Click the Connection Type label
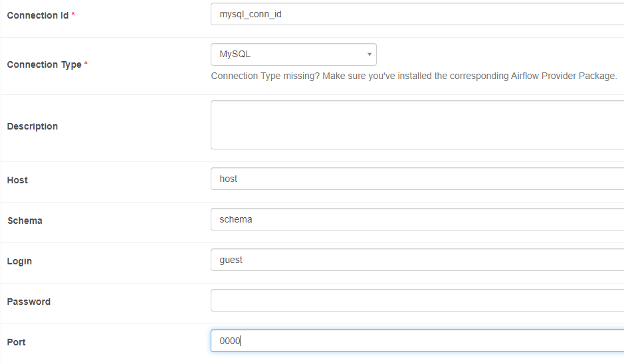 click(44, 64)
